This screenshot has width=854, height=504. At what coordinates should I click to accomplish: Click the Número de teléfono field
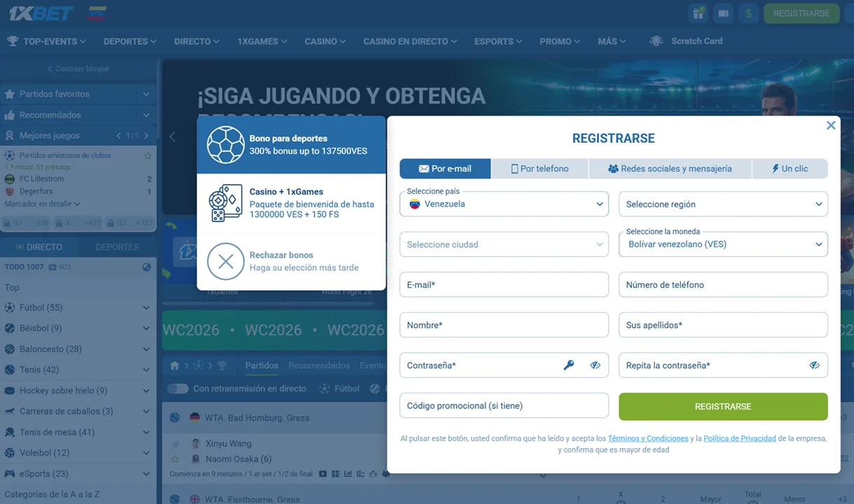point(723,285)
